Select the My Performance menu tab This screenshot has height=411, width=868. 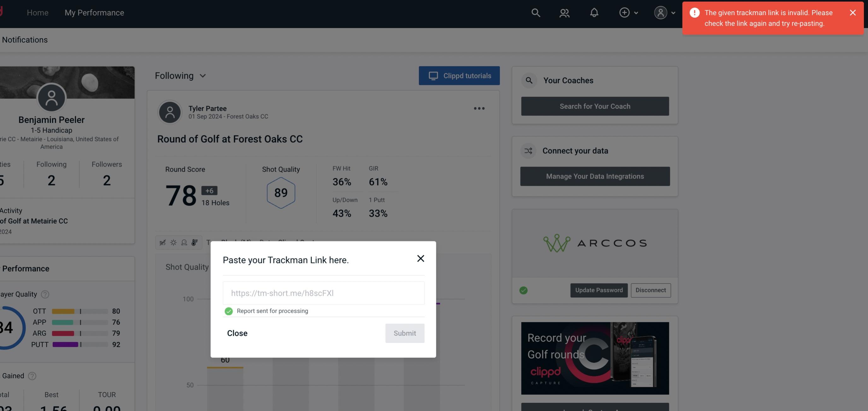click(94, 12)
